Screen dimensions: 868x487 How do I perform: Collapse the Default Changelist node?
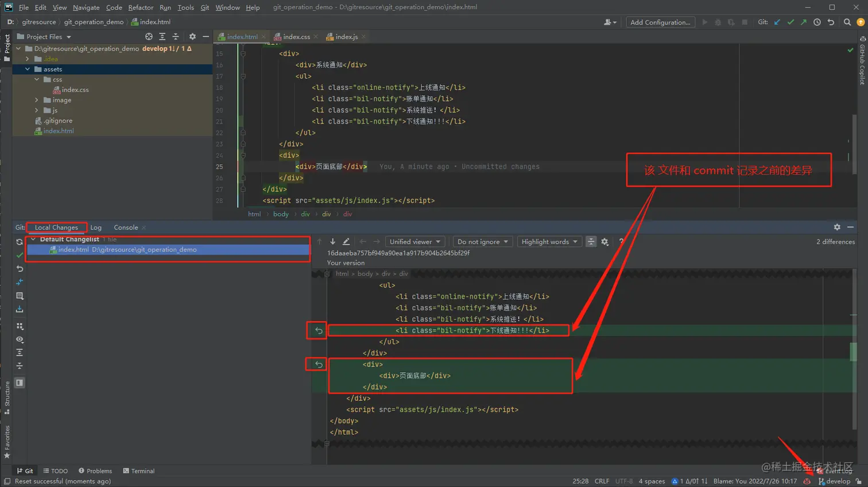coord(33,239)
